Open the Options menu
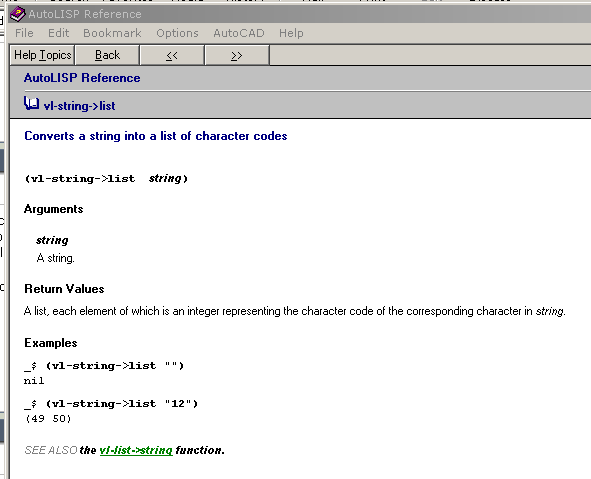This screenshot has width=591, height=479. tap(177, 33)
